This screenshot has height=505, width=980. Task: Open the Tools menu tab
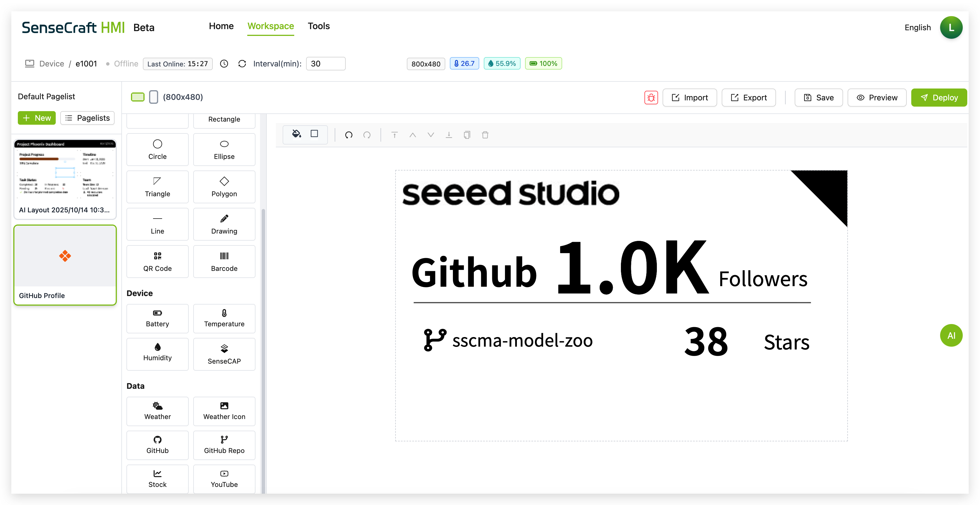click(319, 26)
